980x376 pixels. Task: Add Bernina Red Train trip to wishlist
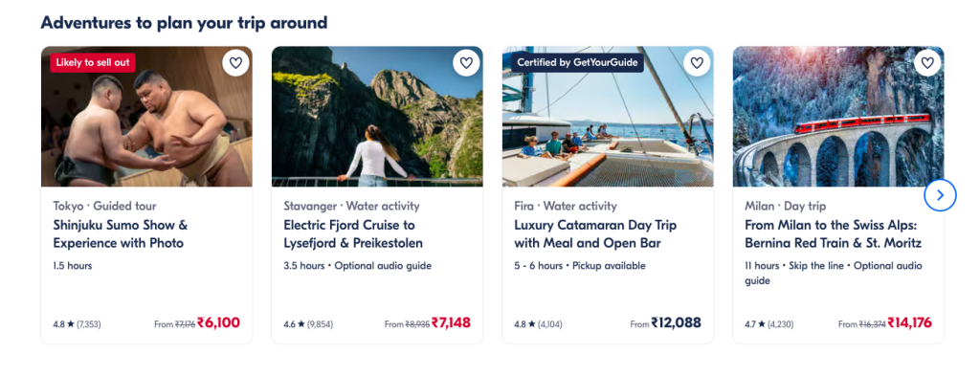coord(927,63)
